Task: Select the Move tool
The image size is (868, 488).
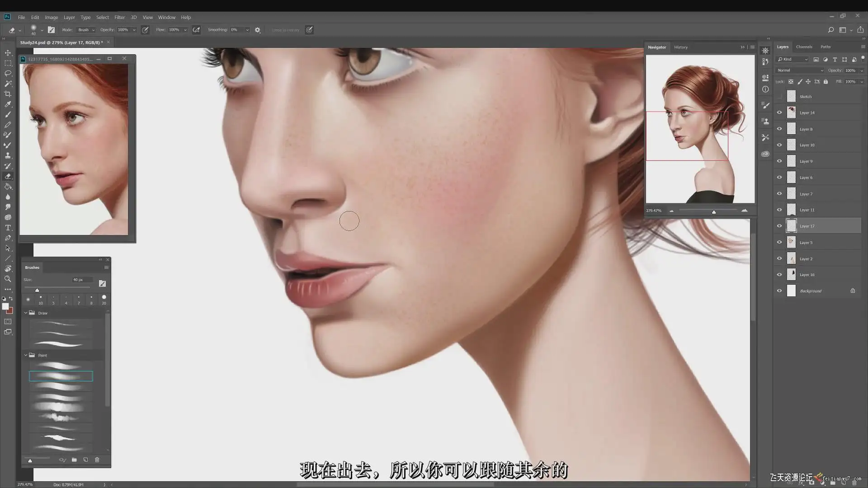Action: point(8,52)
